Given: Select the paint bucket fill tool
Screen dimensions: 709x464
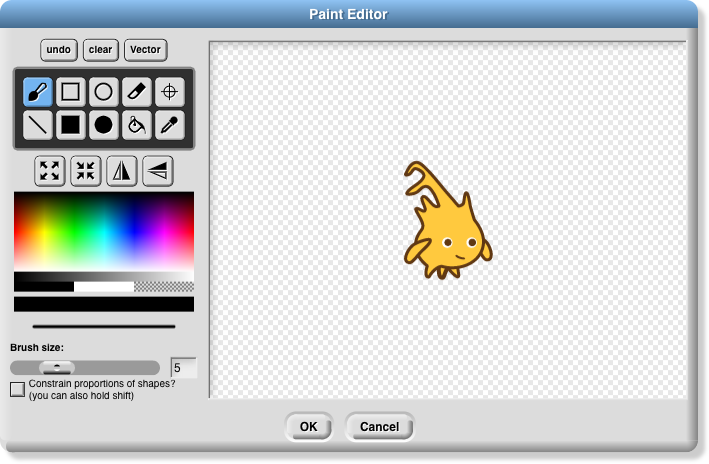Looking at the screenshot, I should coord(136,125).
